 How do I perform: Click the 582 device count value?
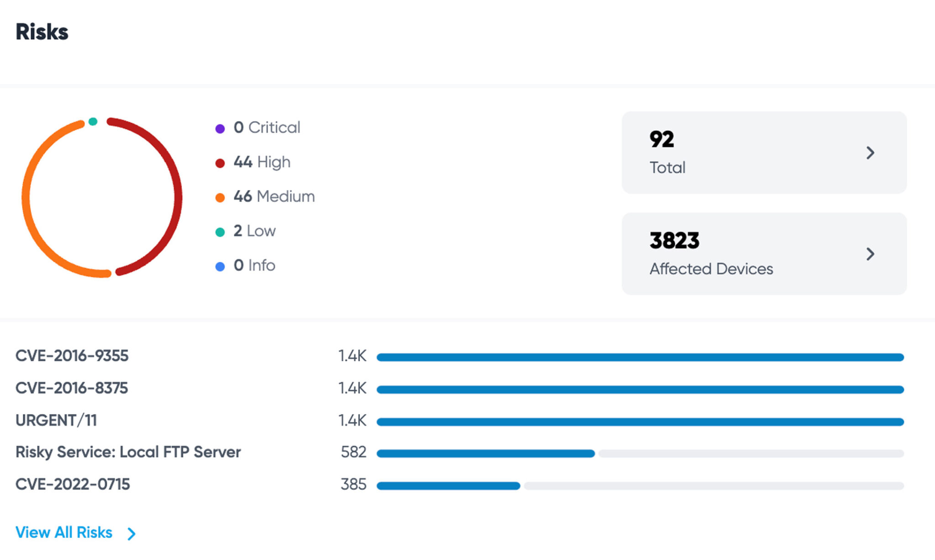click(354, 452)
